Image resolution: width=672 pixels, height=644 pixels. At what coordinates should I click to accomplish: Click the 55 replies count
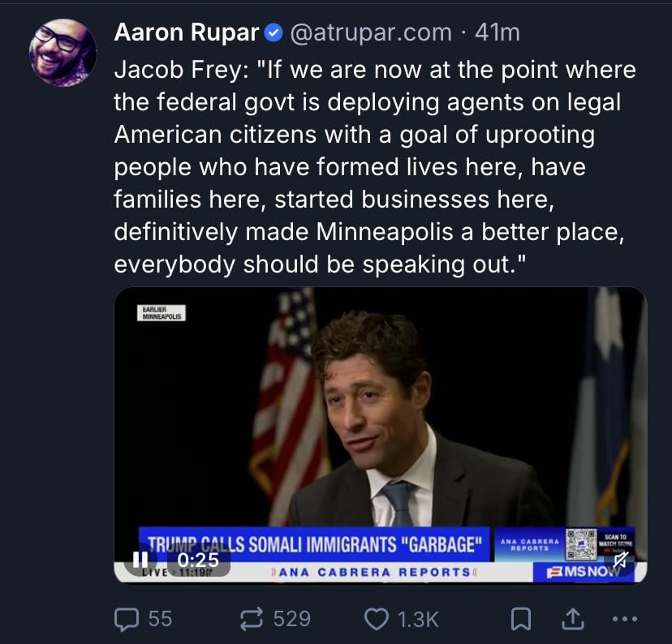[x=160, y=619]
